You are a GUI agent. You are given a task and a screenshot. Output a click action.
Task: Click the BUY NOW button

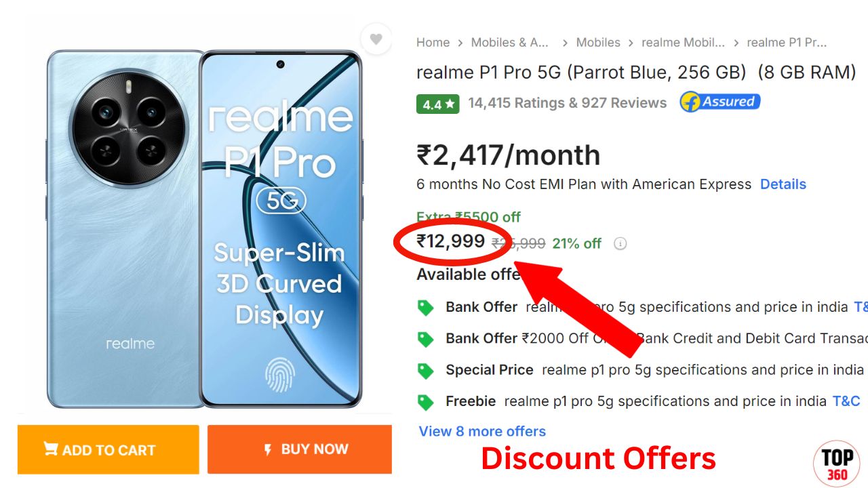tap(300, 449)
